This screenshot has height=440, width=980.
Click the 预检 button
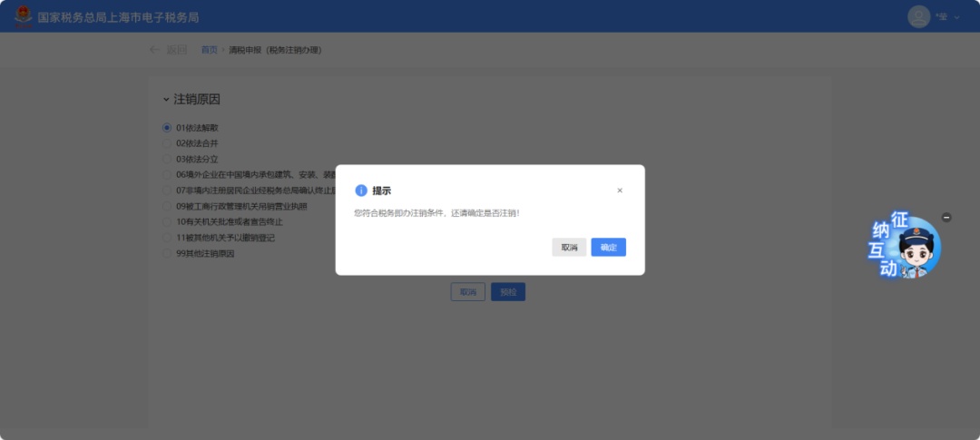(507, 292)
